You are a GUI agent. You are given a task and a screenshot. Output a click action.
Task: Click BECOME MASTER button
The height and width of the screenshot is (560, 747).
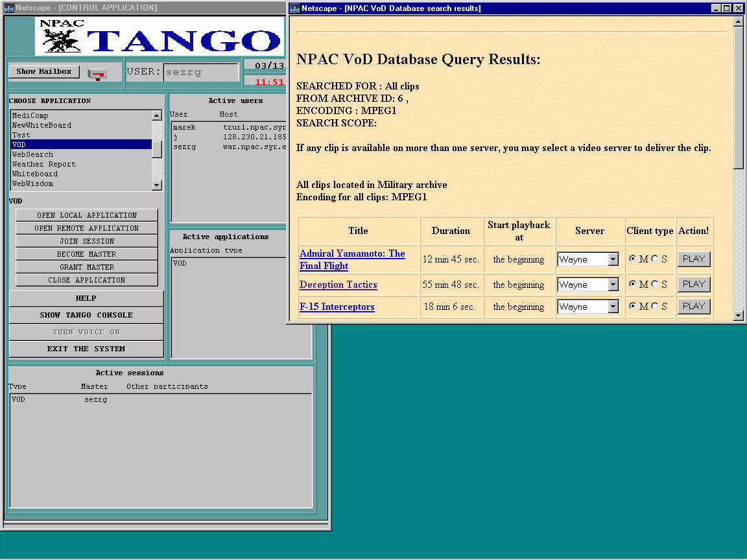point(87,254)
